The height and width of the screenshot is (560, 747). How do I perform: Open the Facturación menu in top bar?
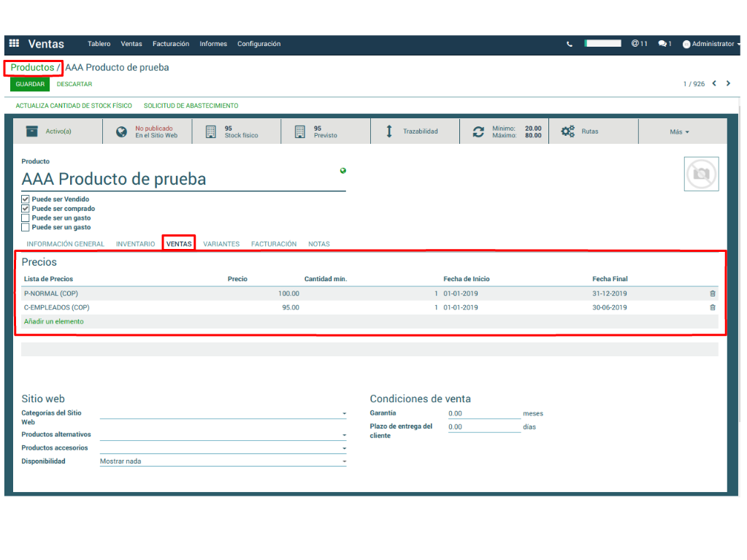(171, 44)
